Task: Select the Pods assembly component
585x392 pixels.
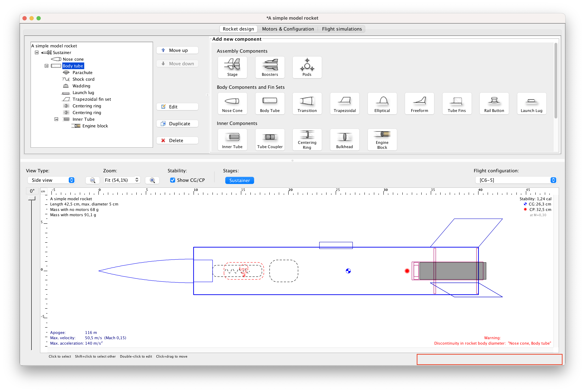Action: tap(307, 67)
